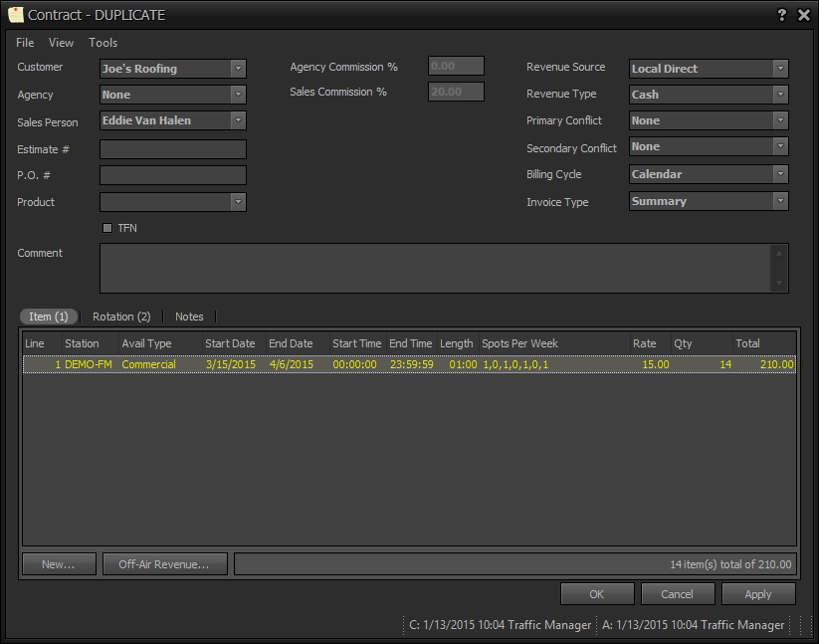Expand the Billing Cycle dropdown
The height and width of the screenshot is (644, 819).
tap(780, 174)
